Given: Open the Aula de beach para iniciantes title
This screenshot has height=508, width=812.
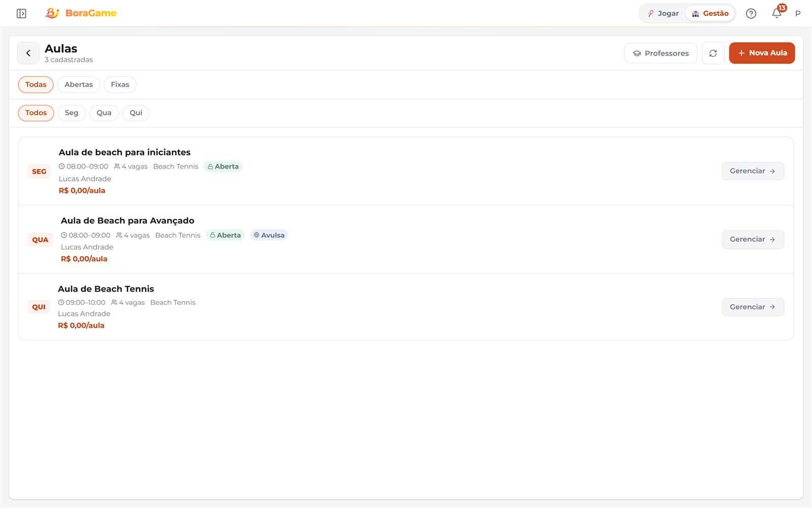Looking at the screenshot, I should point(125,152).
